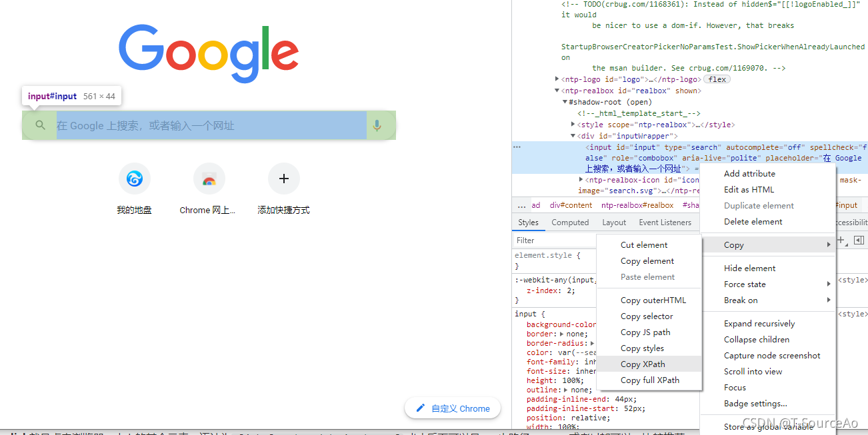The height and width of the screenshot is (435, 868).
Task: Click the html_template_start comment node
Action: pos(639,113)
